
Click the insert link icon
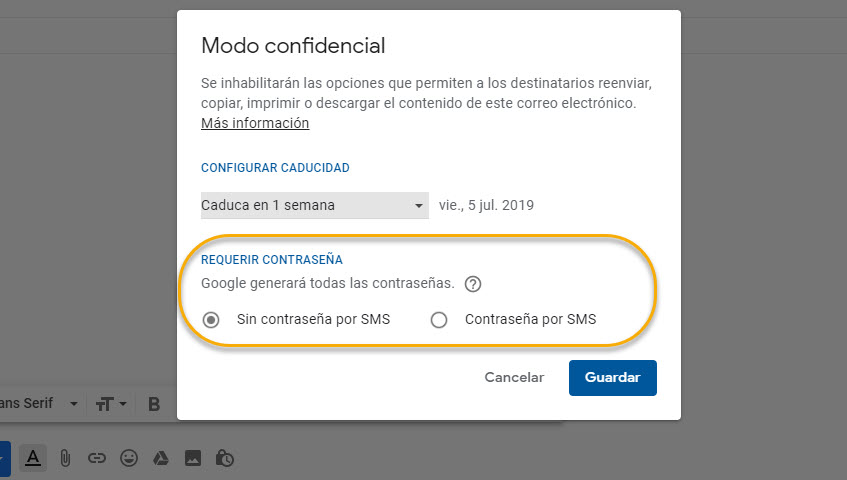pos(96,458)
